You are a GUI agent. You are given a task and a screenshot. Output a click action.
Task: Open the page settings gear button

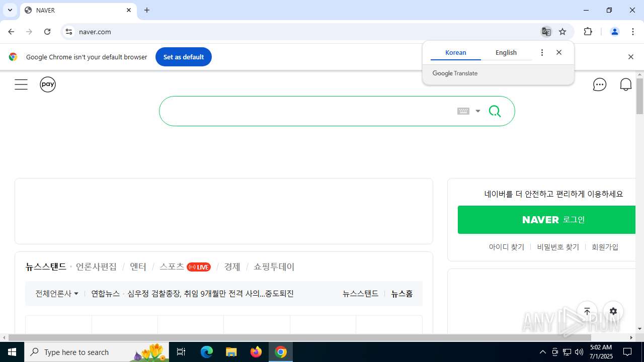point(613,311)
